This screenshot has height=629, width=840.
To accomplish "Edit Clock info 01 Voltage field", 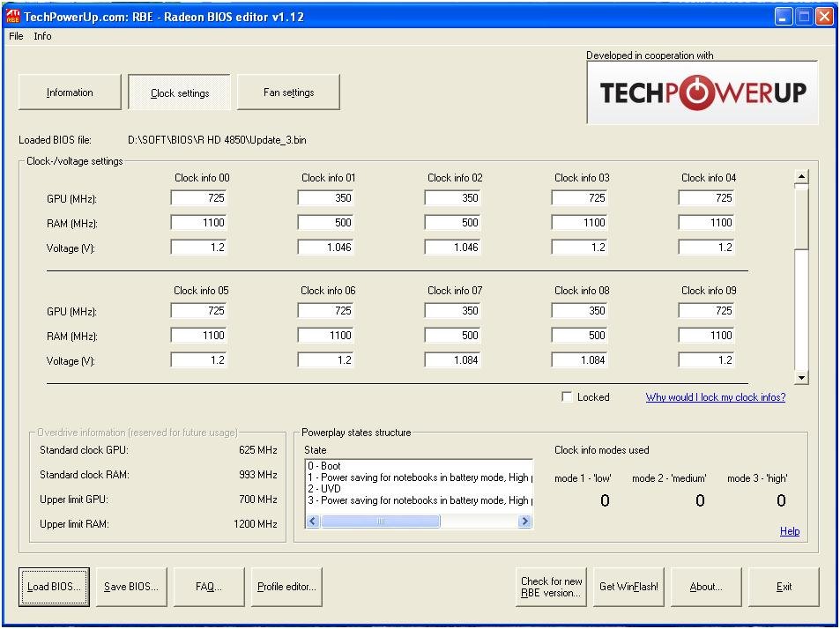I will [x=326, y=248].
